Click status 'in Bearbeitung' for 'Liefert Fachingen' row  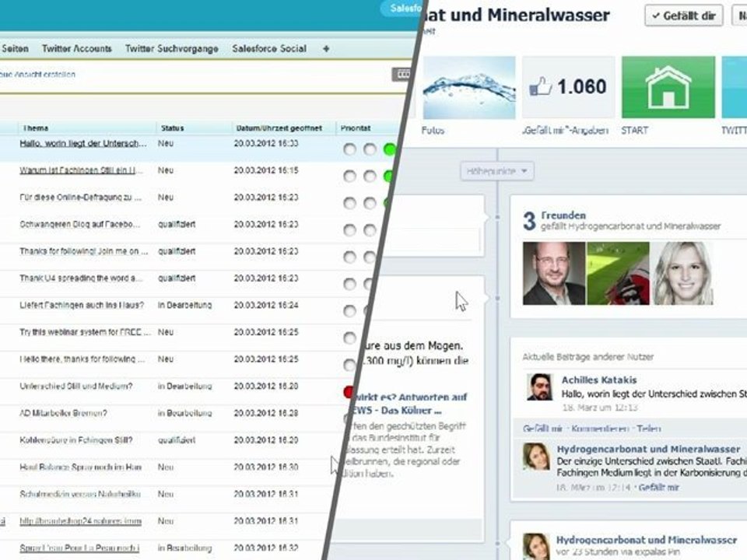185,305
